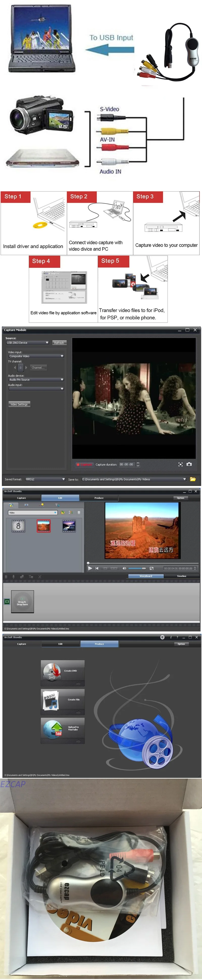This screenshot has height=980, width=202.
Task: Click the green filmstrip icon left of storyboard
Action: [7, 602]
